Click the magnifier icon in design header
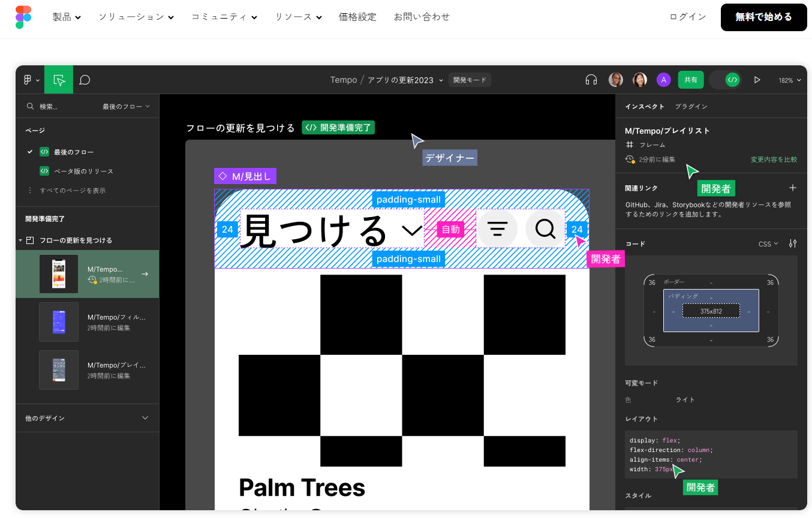The image size is (812, 518). [545, 228]
